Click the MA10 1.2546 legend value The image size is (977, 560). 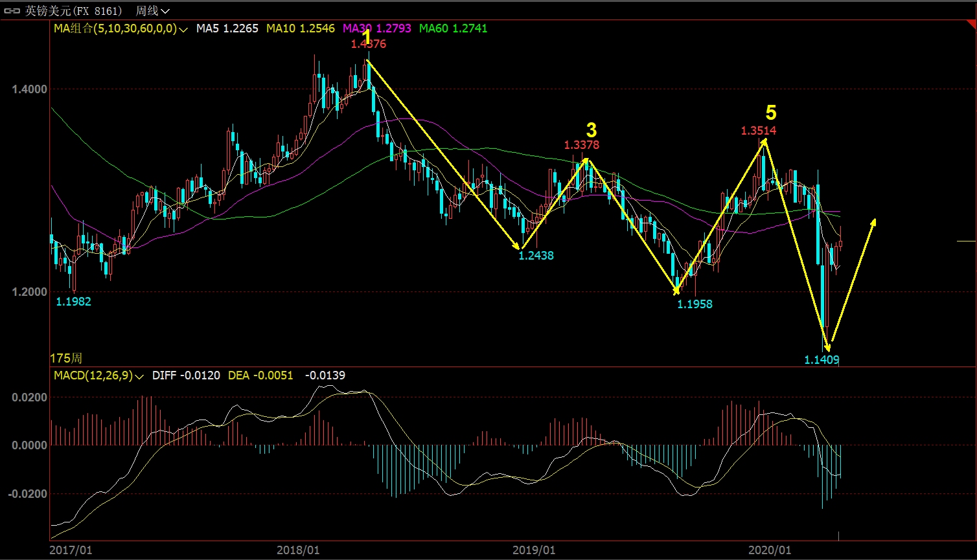point(300,28)
